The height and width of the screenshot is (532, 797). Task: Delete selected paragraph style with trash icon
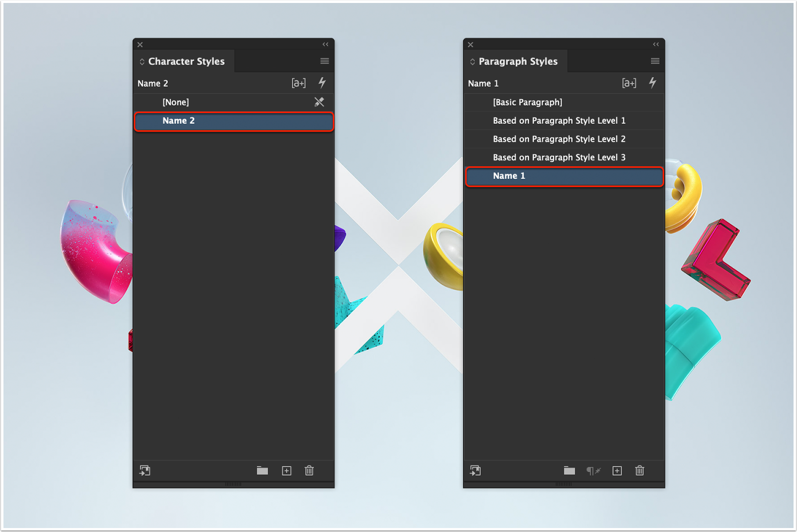click(x=640, y=471)
